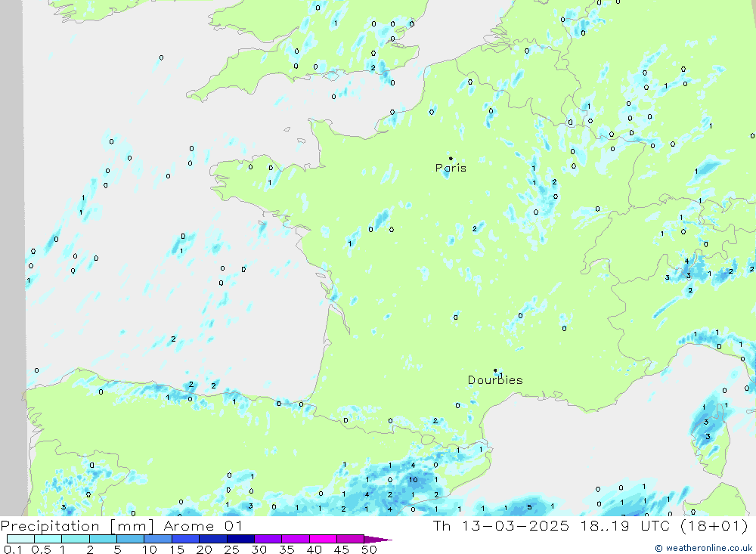Click the '25' legend scale label
Viewport: 756px width, 554px height.
tap(231, 549)
